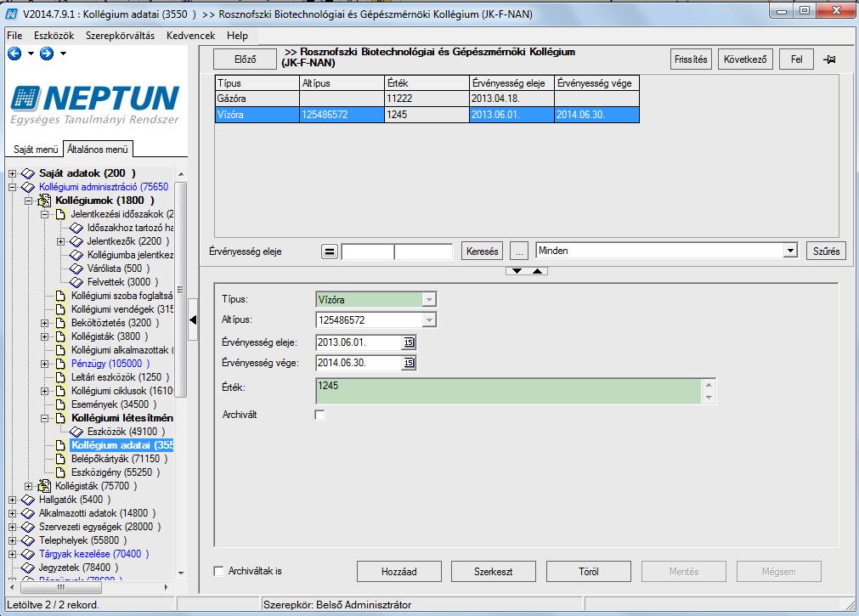
Task: Collapse sidebar with the left arrow handle
Action: 193,319
